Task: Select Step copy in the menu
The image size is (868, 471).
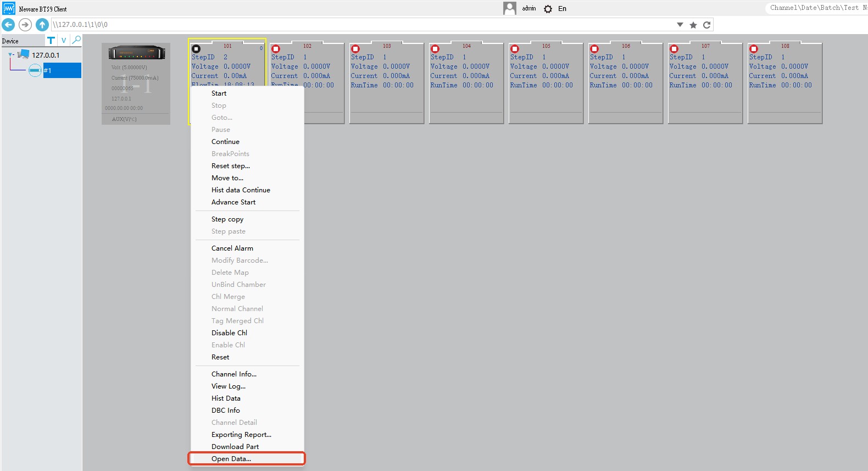Action: 247,219
